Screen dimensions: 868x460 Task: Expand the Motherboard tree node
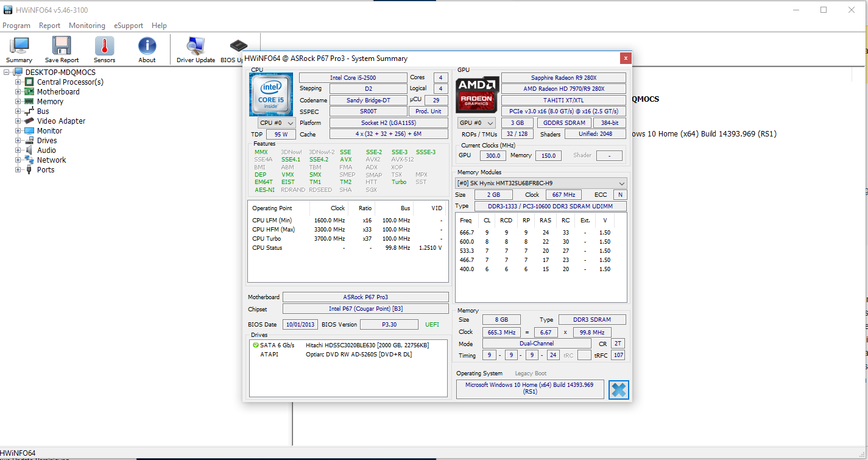[18, 91]
